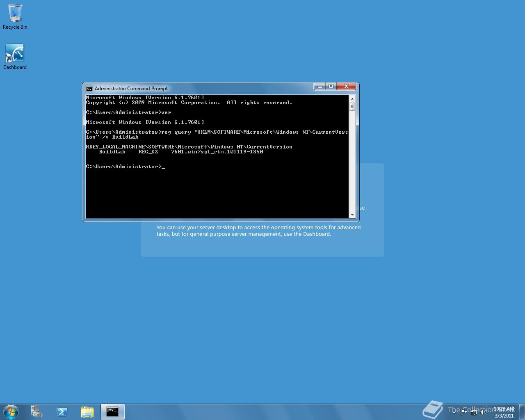Click the 'You can use your server desktop' text
The height and width of the screenshot is (420, 525).
pos(258,231)
